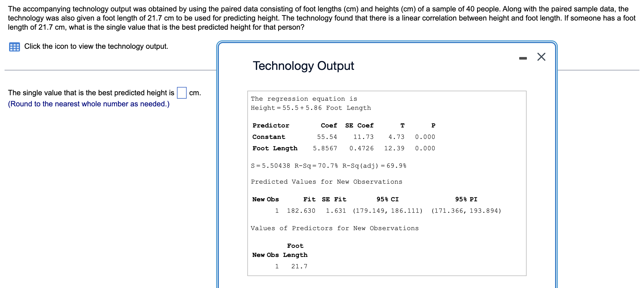
Task: Select the New Obs value 21.7
Action: pyautogui.click(x=299, y=266)
